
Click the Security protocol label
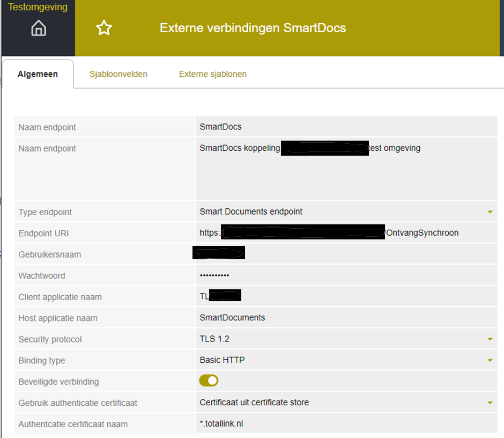tap(50, 339)
